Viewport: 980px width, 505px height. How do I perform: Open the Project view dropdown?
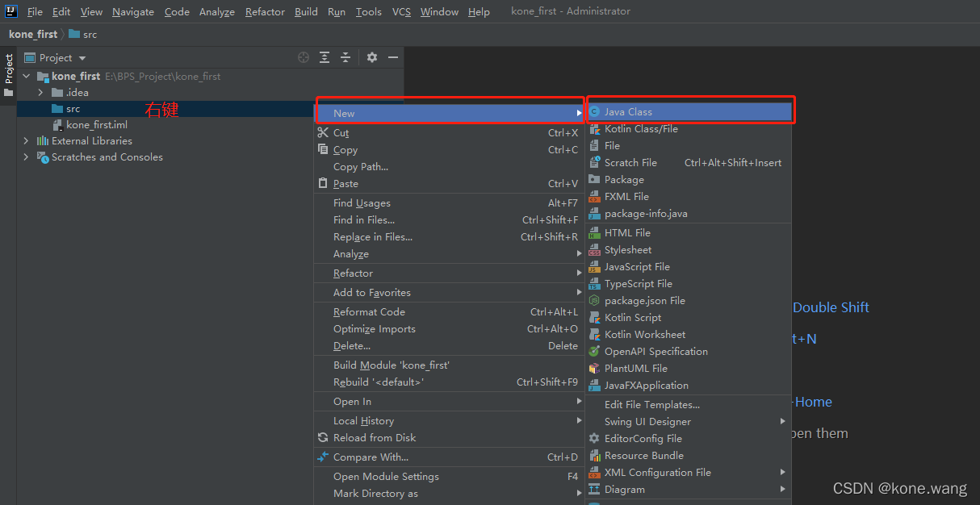point(82,58)
